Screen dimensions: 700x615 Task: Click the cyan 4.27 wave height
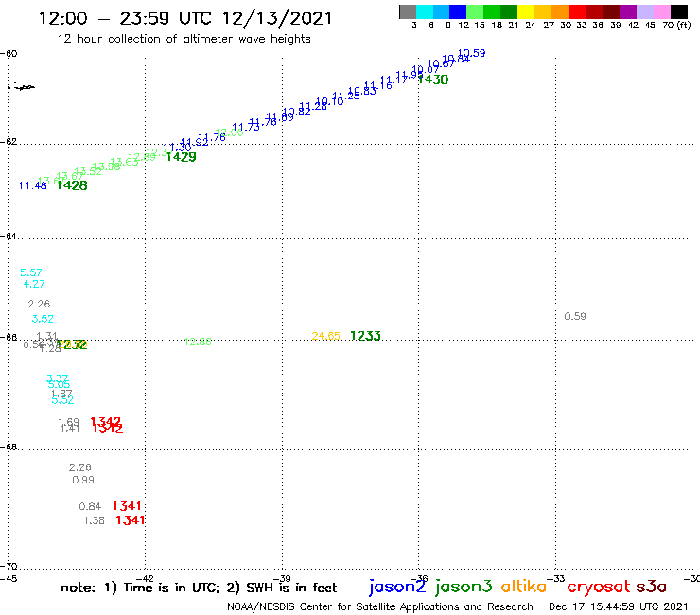(34, 284)
